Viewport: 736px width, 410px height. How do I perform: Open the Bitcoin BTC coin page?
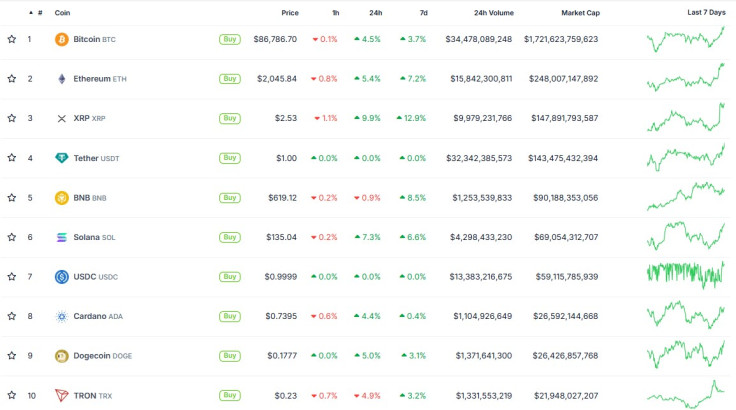94,39
